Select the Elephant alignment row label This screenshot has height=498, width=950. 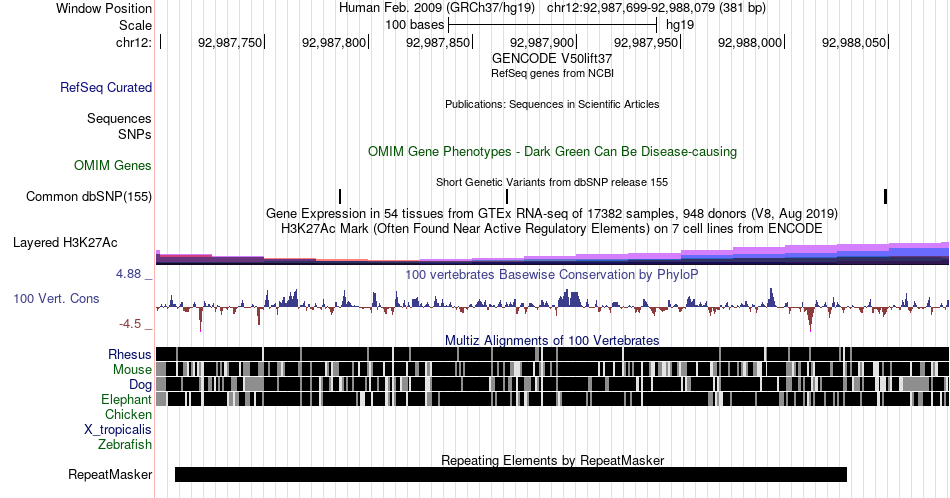(x=127, y=399)
